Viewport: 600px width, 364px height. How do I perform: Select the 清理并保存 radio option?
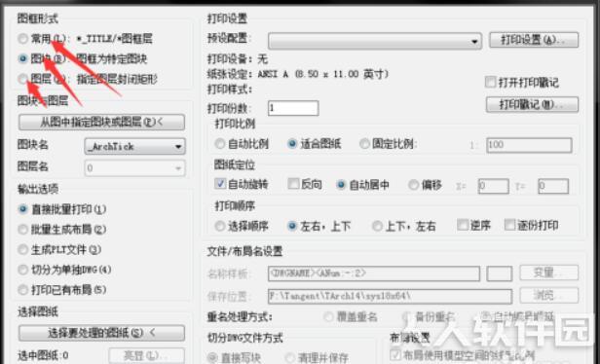(291, 358)
